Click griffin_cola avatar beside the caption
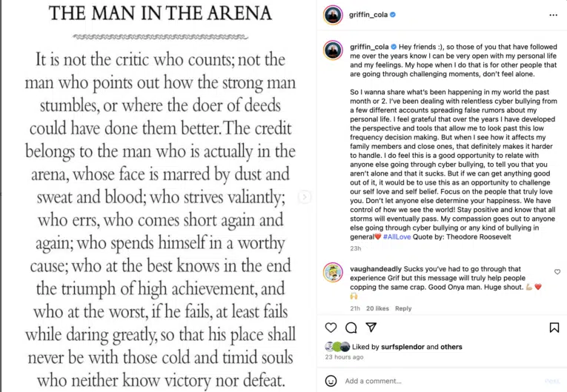Image resolution: width=567 pixels, height=392 pixels. (333, 50)
